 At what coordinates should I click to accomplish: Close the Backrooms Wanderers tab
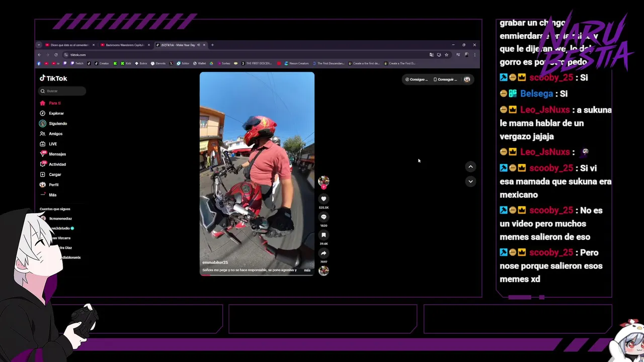149,45
